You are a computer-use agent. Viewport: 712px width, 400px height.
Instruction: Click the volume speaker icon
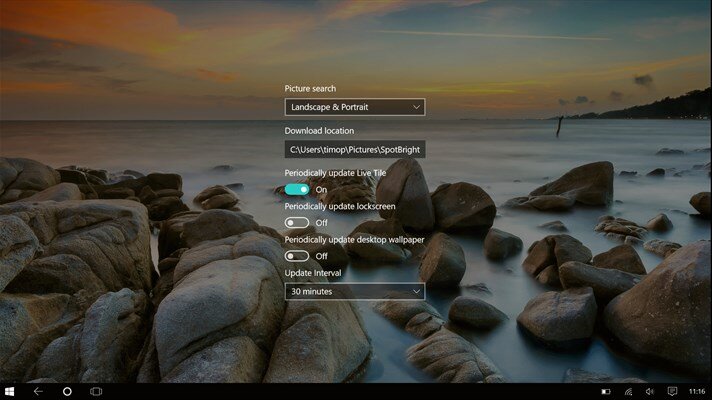pyautogui.click(x=650, y=391)
